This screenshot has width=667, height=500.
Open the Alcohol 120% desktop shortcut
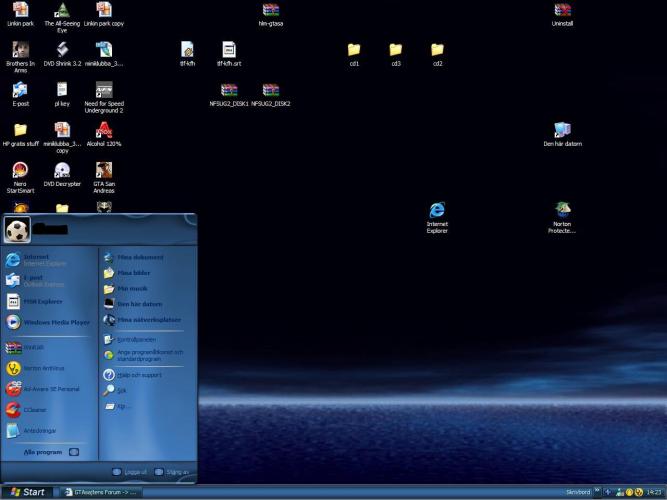(103, 129)
